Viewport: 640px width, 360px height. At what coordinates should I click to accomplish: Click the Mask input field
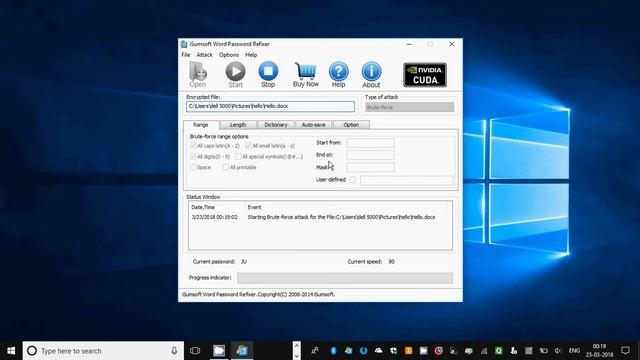(x=371, y=167)
